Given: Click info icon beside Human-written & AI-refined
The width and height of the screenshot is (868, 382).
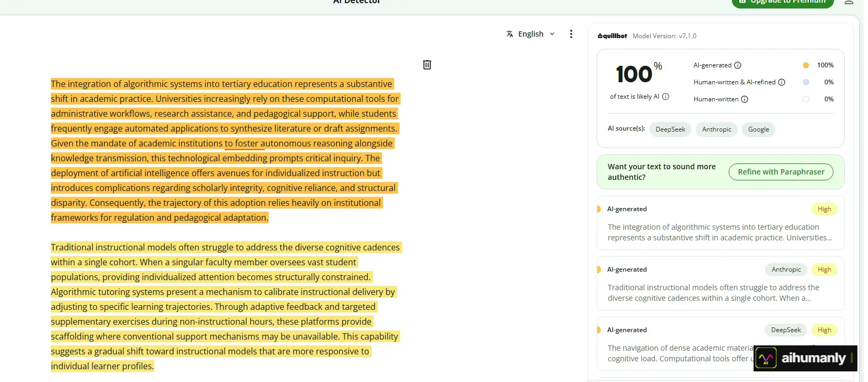Looking at the screenshot, I should pos(782,82).
